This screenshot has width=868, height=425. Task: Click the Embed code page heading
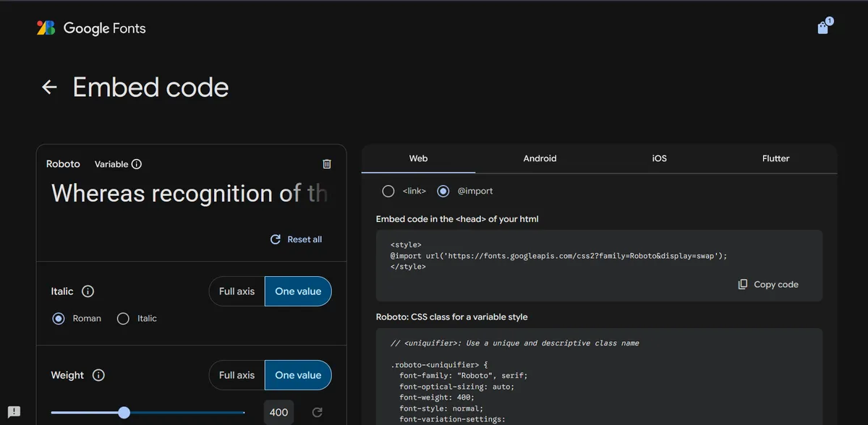coord(150,87)
